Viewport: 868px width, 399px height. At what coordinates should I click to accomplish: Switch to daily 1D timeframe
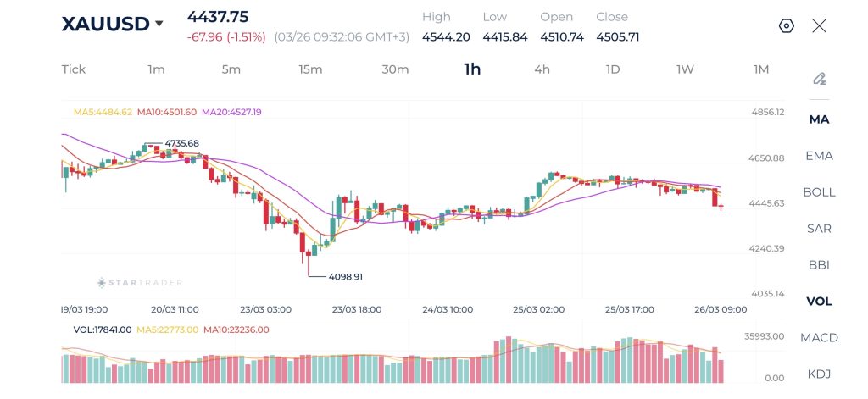tap(613, 69)
